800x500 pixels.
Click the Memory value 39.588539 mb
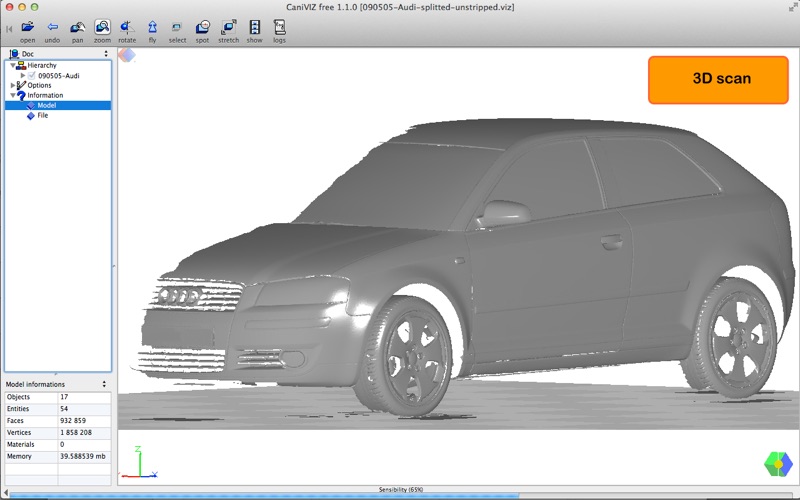tap(84, 457)
